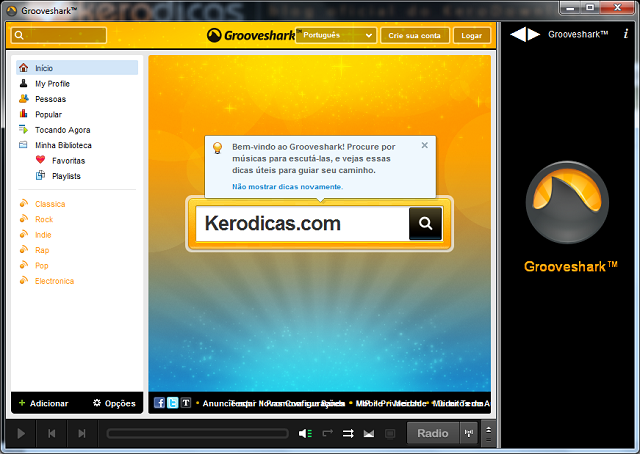Click the black search button in main box
This screenshot has width=640, height=454.
point(425,223)
